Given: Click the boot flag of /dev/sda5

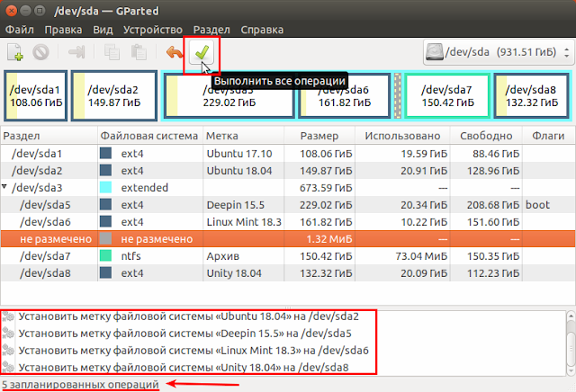Looking at the screenshot, I should click(x=537, y=205).
